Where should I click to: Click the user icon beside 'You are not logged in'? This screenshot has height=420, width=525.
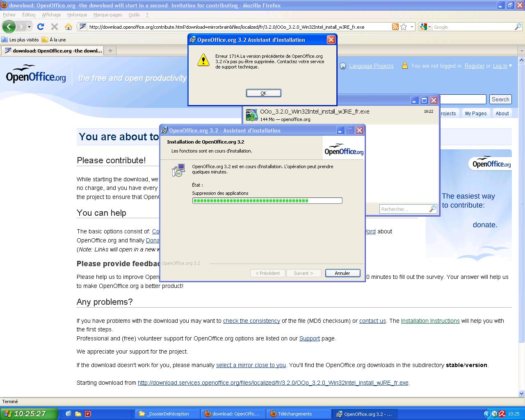click(x=405, y=66)
